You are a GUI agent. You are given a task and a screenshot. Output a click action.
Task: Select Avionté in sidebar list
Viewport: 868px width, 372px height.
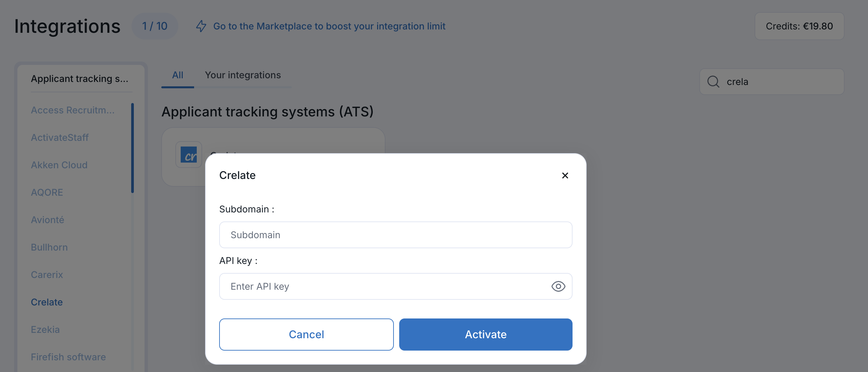click(48, 220)
